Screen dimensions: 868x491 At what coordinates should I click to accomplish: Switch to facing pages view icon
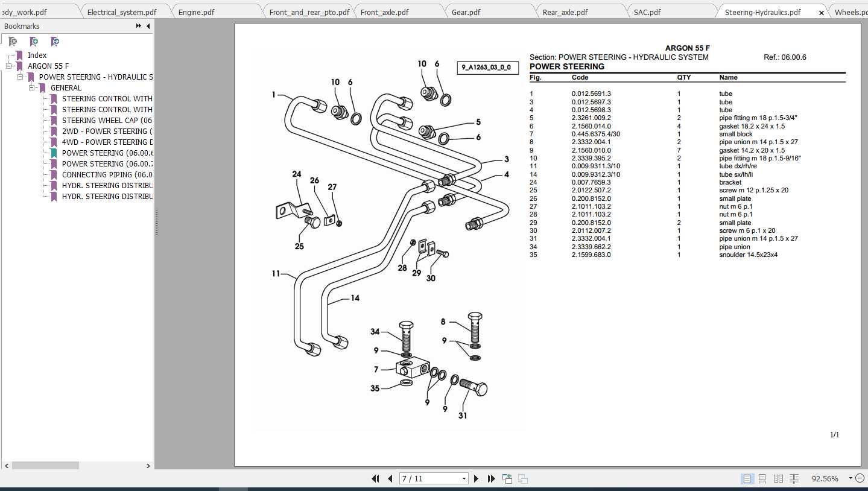(777, 478)
